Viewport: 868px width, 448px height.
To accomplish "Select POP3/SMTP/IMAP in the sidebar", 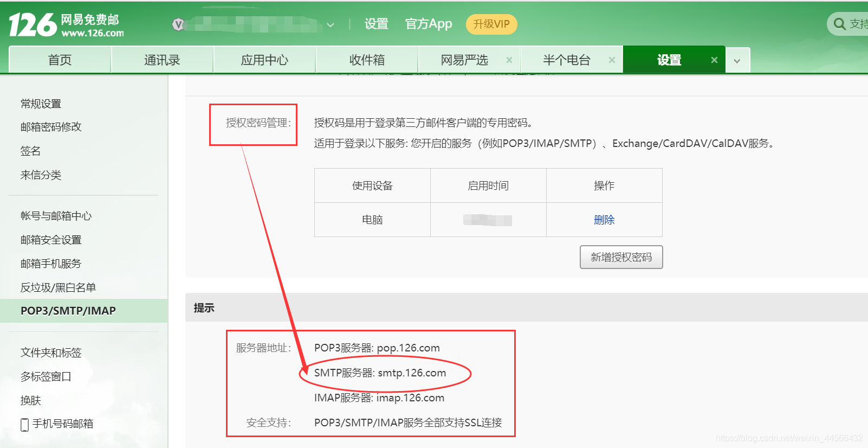I will 84,311.
